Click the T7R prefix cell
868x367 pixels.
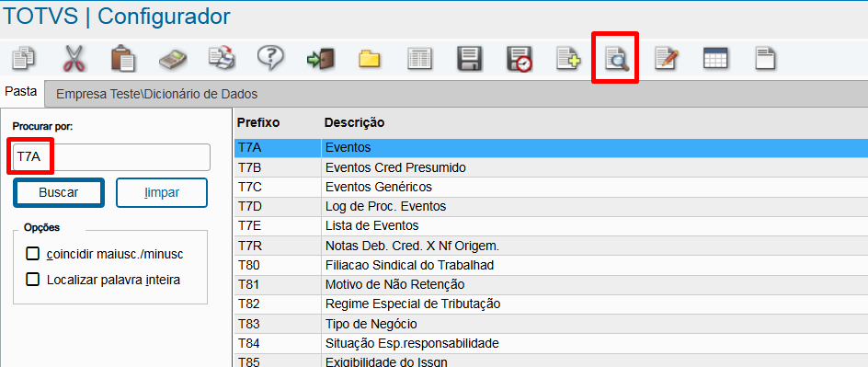[x=278, y=246]
